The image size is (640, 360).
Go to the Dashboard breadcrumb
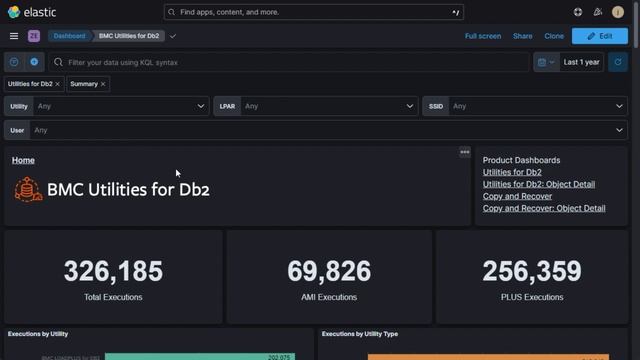pyautogui.click(x=69, y=36)
